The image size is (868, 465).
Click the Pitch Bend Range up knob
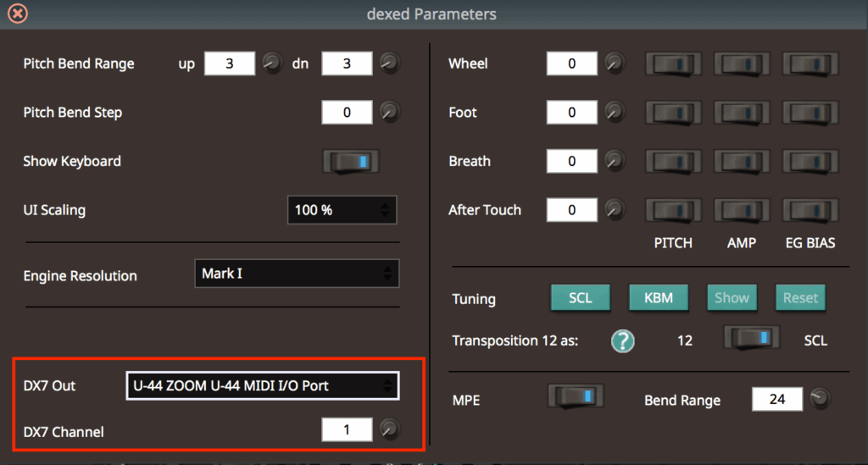tap(271, 64)
